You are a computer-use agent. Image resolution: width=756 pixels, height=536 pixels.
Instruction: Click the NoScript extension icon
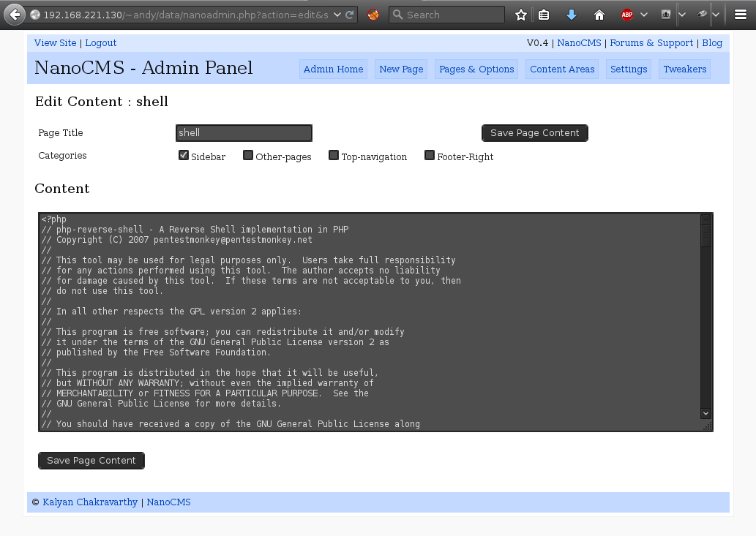373,14
